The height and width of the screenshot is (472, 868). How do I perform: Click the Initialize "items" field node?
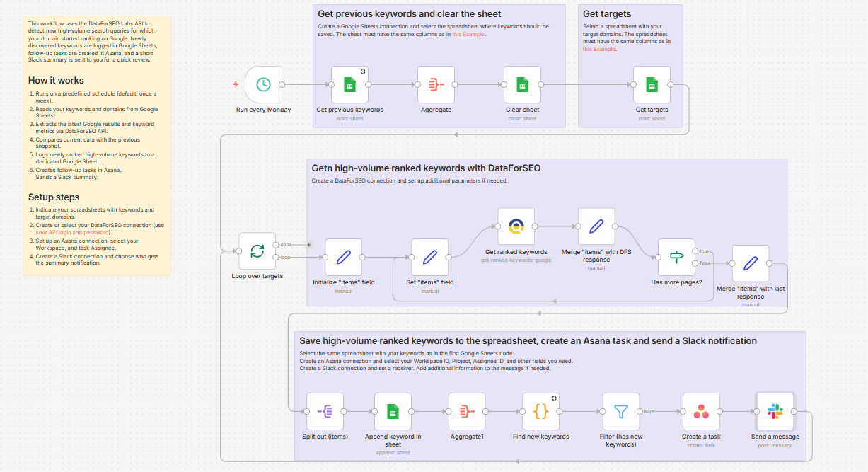pyautogui.click(x=343, y=258)
